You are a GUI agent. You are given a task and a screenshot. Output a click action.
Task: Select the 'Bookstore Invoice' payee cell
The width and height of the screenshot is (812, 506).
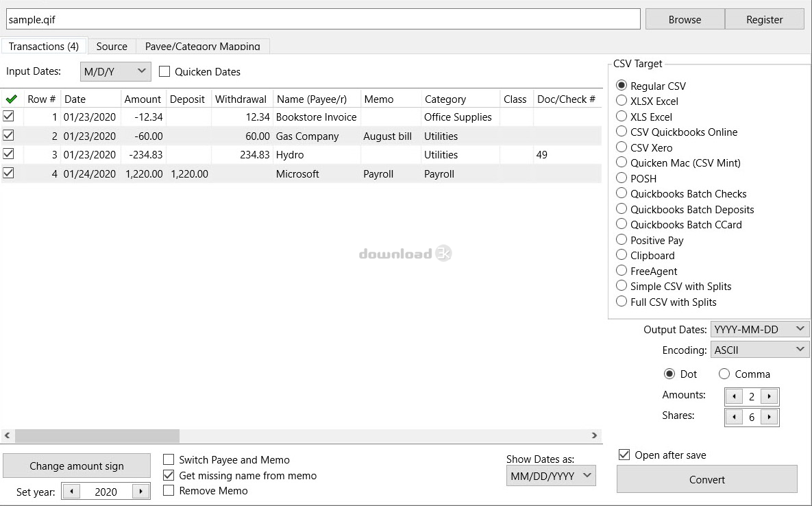point(316,117)
